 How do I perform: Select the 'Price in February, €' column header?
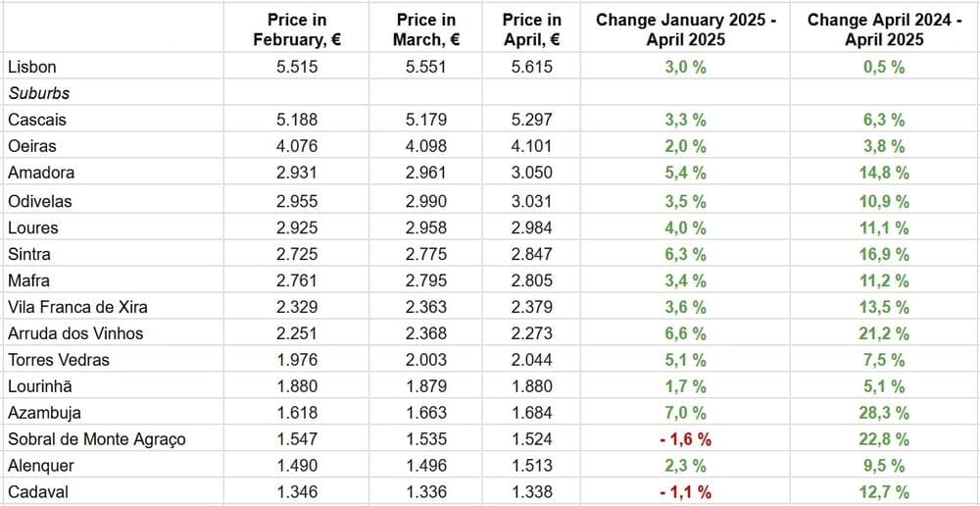tap(296, 29)
